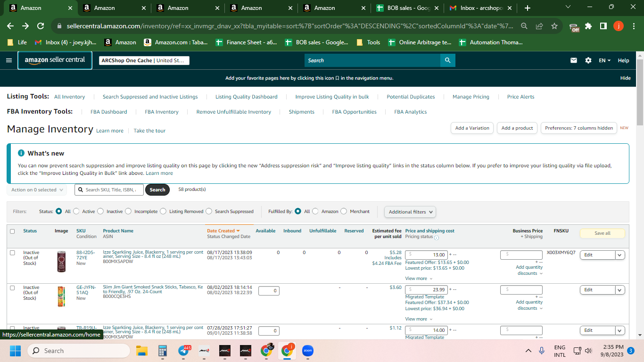644x362 pixels.
Task: Open a new browser tab with the plus icon
Action: pyautogui.click(x=528, y=8)
